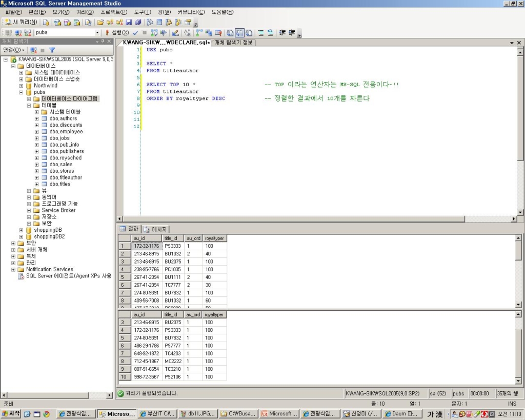
Task: Click the Show Desktop quick launch icon
Action: [37, 414]
